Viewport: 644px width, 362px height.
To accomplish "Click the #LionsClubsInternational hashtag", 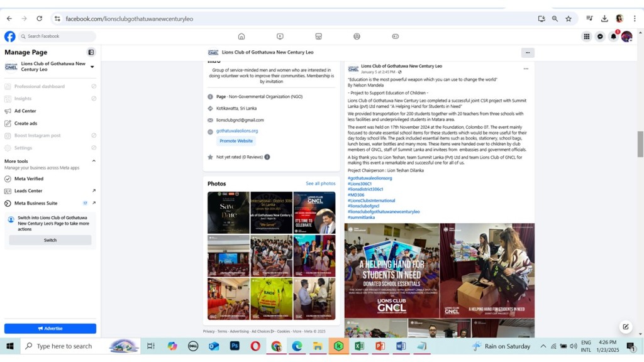I will click(371, 200).
